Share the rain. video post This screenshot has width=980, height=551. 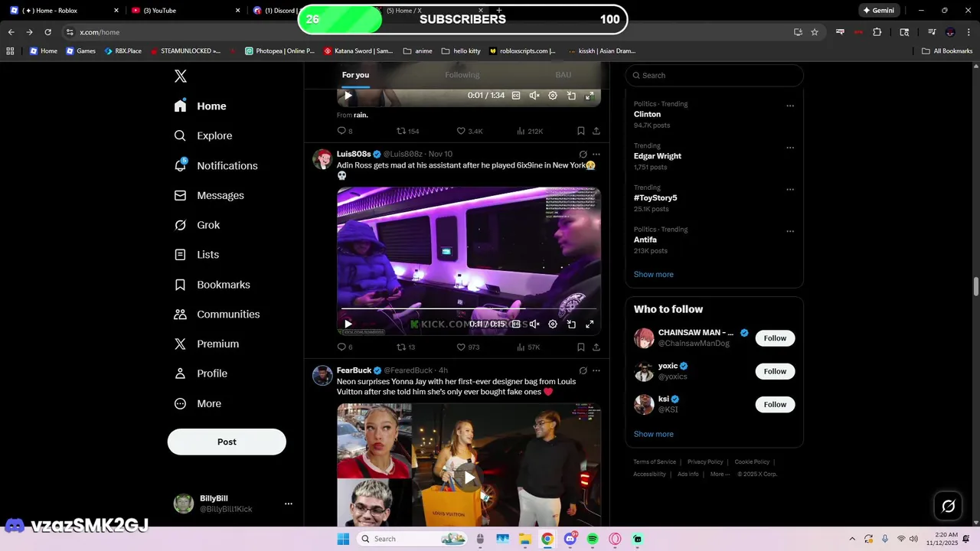(x=596, y=131)
